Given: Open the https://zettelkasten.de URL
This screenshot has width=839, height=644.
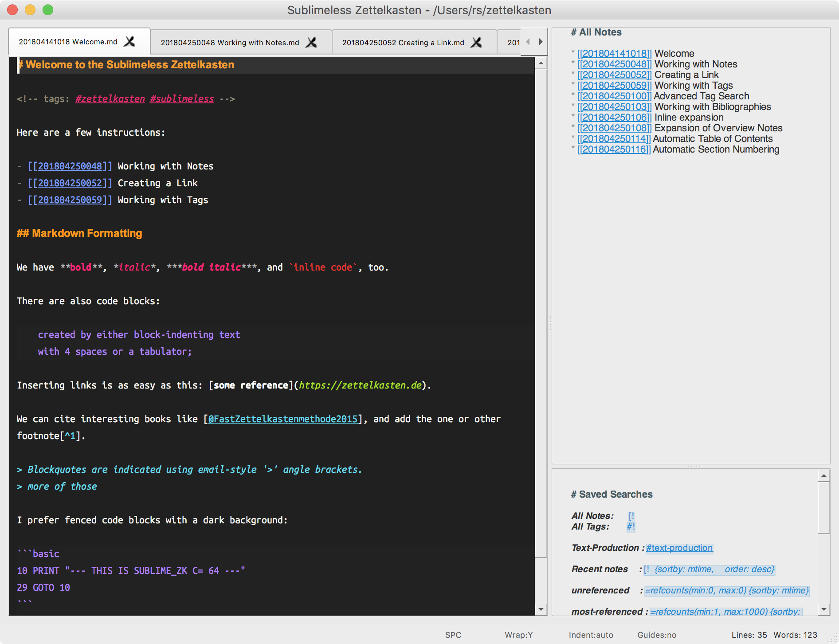Looking at the screenshot, I should coord(360,385).
